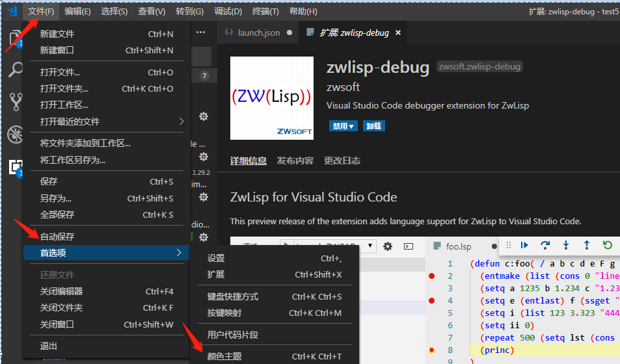Click the 卸载 button
The image size is (620, 364).
[373, 126]
